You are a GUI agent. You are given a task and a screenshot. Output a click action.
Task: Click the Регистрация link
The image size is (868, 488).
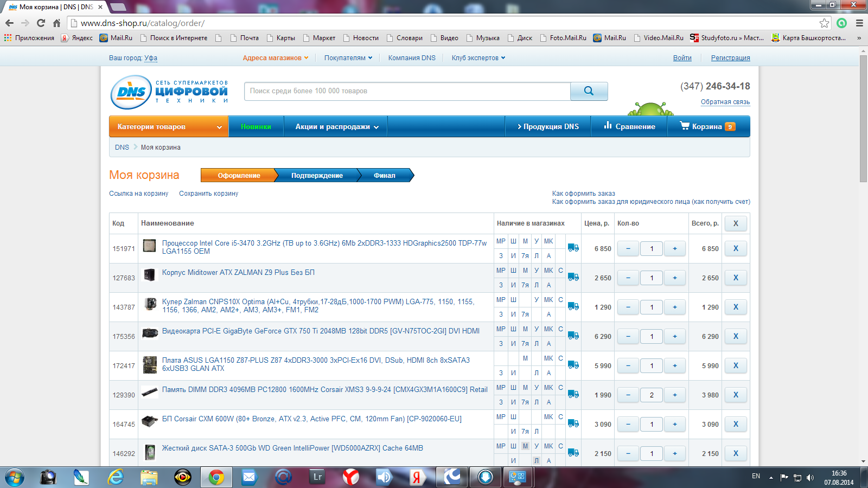click(731, 58)
